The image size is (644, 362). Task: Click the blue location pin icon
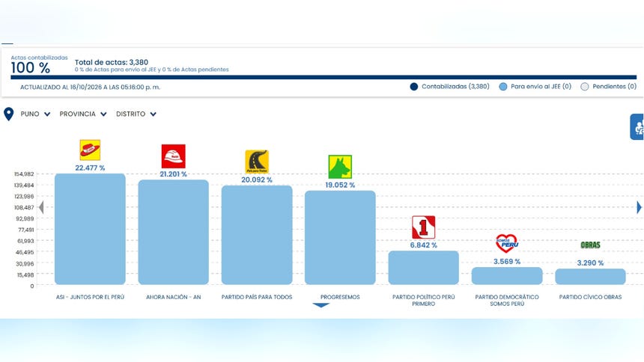point(9,114)
